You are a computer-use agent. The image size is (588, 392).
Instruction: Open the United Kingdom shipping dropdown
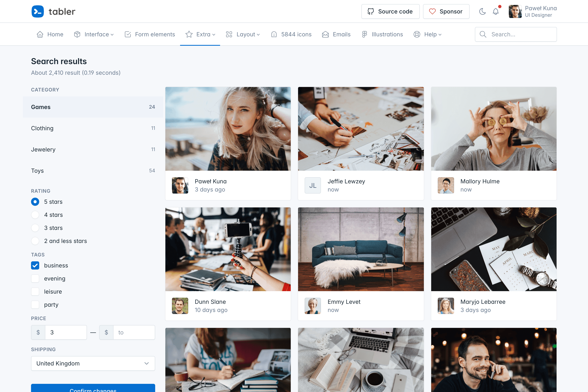pos(93,363)
